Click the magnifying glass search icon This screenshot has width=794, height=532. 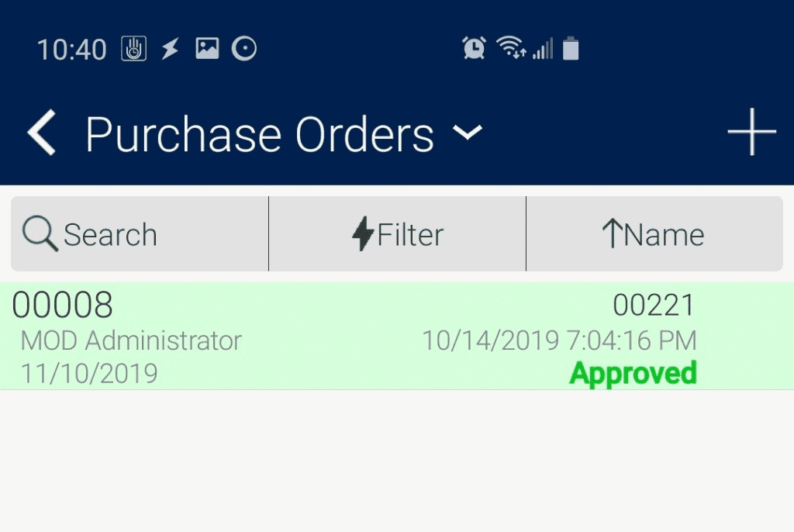(x=40, y=234)
